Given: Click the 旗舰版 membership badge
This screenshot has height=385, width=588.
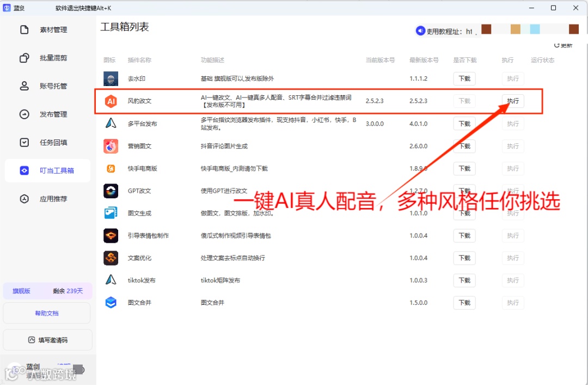Looking at the screenshot, I should click(x=21, y=291).
